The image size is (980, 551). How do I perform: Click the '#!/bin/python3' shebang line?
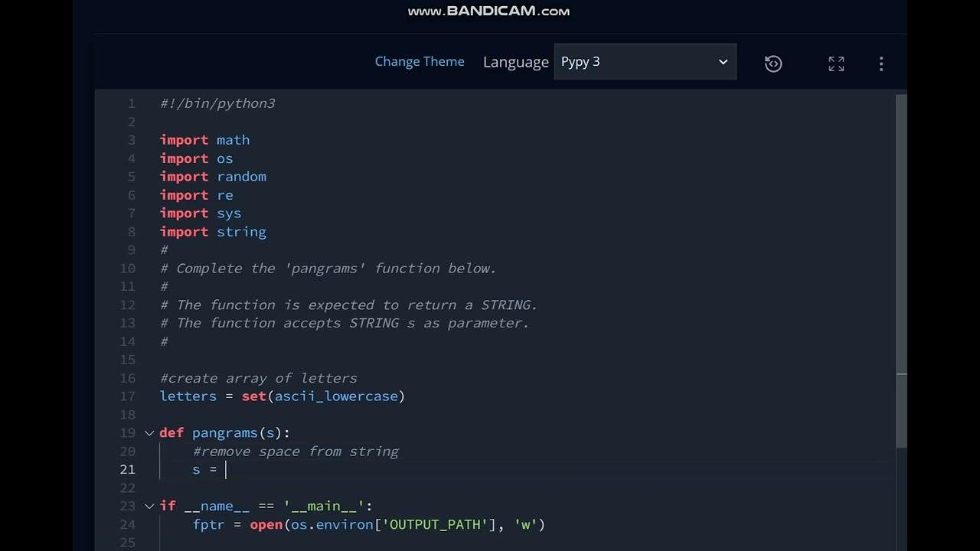(x=217, y=103)
